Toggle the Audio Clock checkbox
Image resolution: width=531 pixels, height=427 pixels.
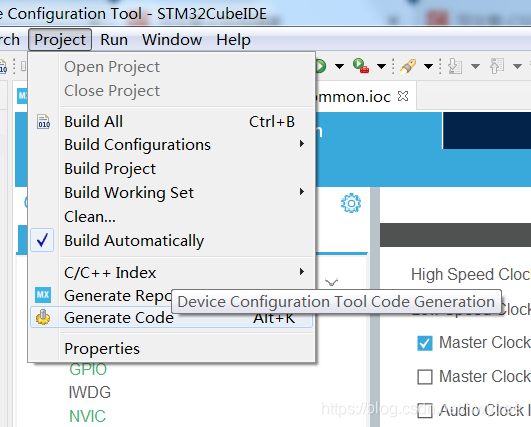425,410
